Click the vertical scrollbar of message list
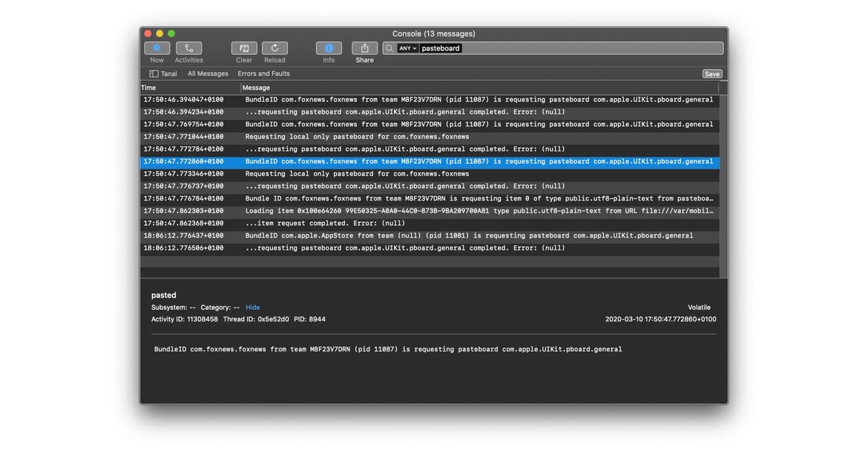The height and width of the screenshot is (453, 868). coord(723,178)
